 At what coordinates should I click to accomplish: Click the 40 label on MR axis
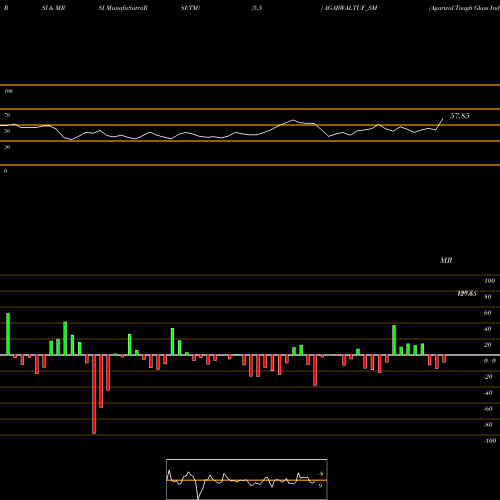[x=488, y=329]
